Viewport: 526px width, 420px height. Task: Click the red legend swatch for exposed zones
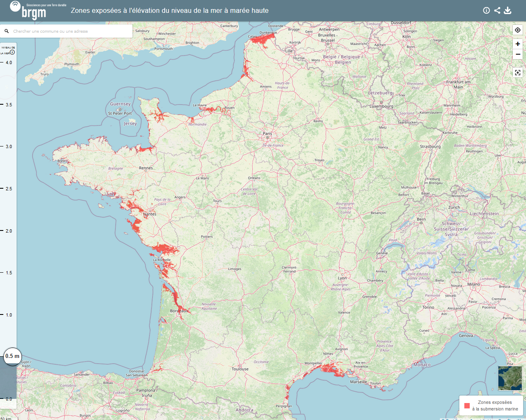(467, 406)
